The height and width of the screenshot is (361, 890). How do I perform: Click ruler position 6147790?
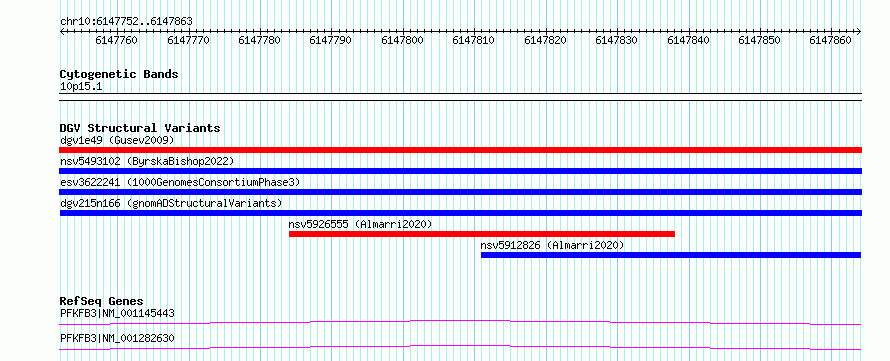click(x=330, y=40)
